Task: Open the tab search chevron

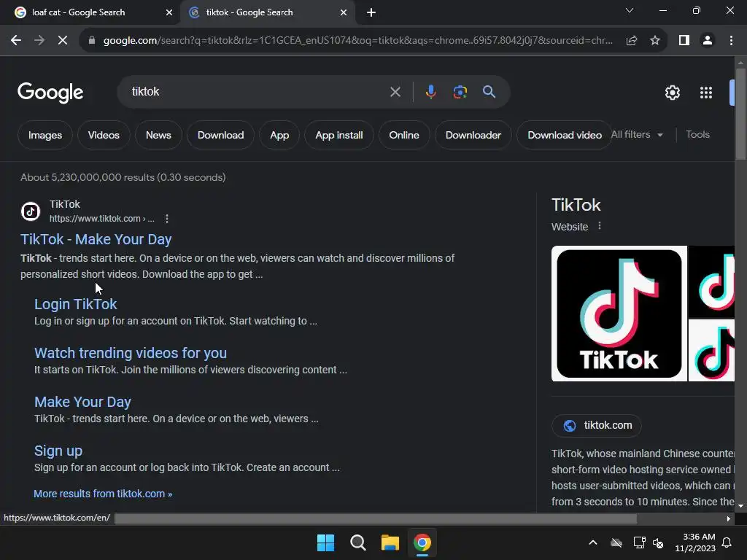Action: tap(630, 10)
